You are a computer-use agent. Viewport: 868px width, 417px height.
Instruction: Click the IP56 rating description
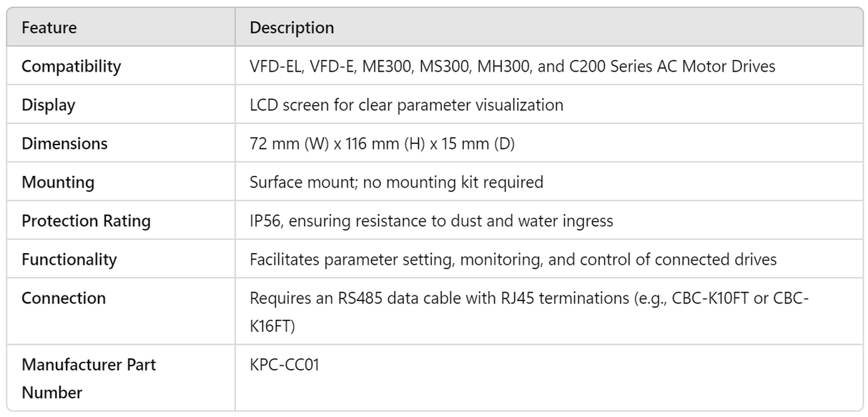(x=431, y=221)
